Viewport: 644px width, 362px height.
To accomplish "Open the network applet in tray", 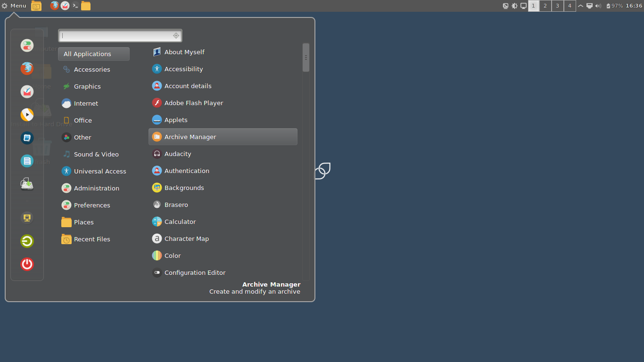I will [x=589, y=6].
